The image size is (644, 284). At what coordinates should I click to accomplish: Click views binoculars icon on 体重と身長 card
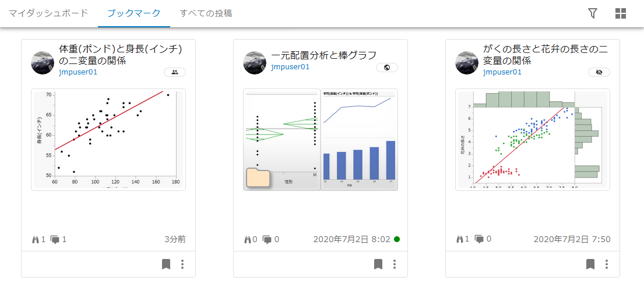pos(36,239)
